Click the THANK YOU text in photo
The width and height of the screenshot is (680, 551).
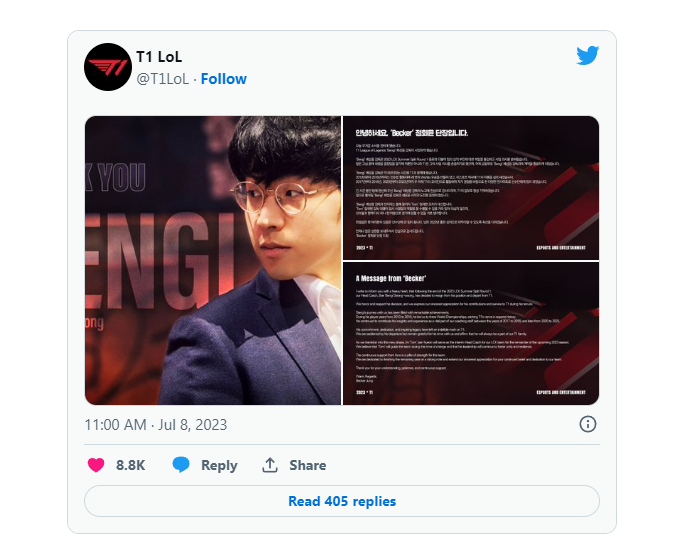point(115,177)
